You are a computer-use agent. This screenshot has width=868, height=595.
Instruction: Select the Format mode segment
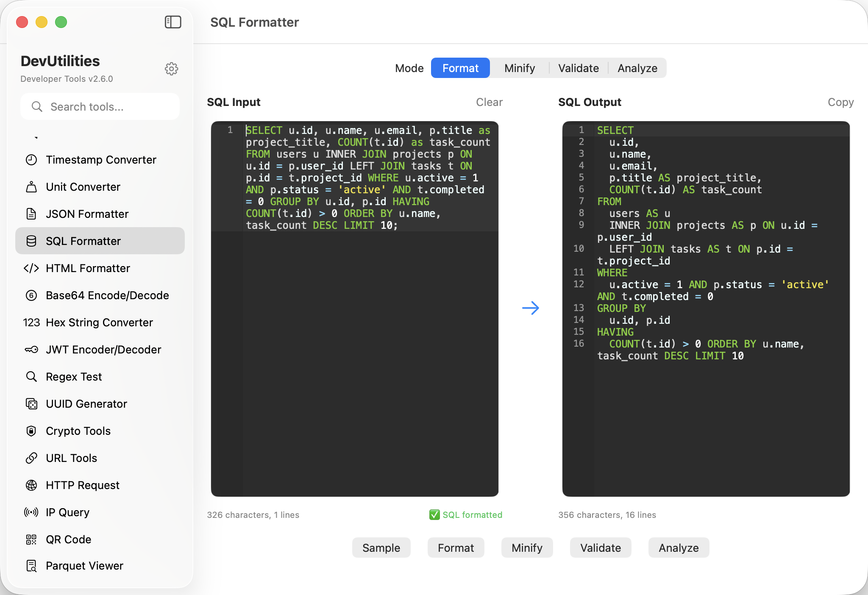pyautogui.click(x=460, y=68)
